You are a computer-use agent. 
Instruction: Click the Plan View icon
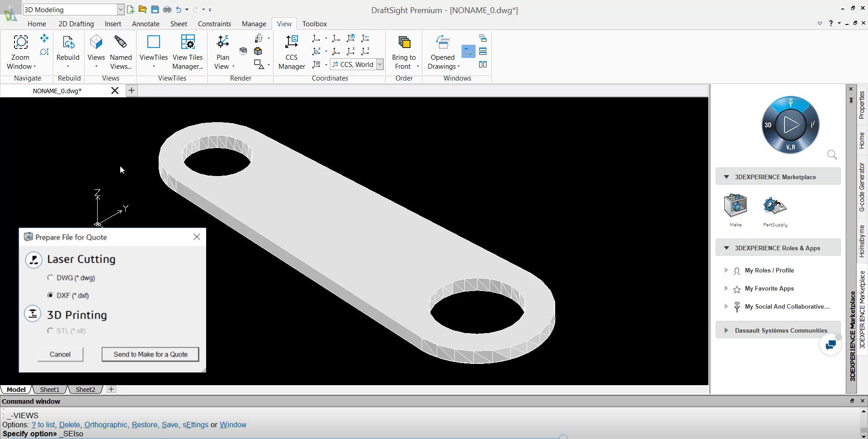coord(223,42)
